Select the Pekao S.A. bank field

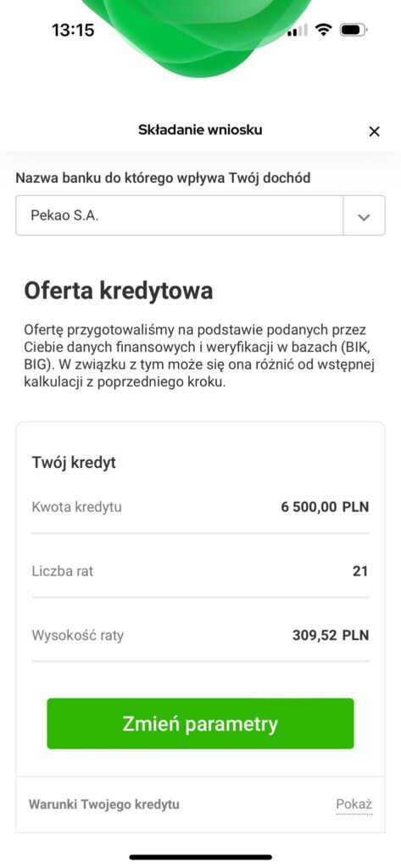click(180, 216)
